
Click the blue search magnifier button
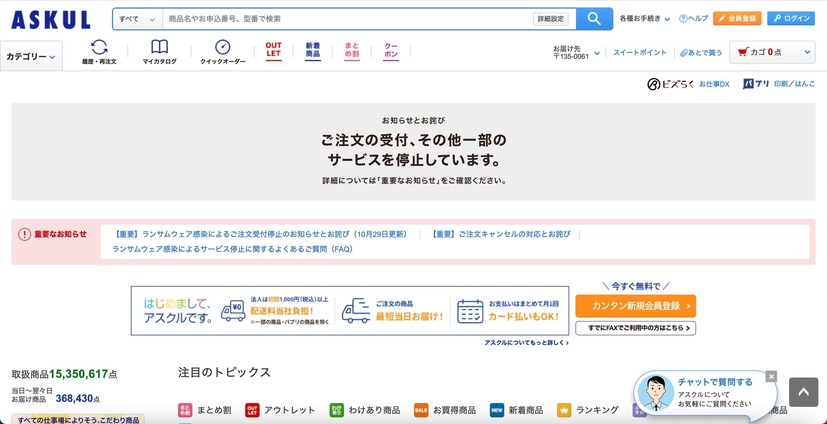pos(594,18)
